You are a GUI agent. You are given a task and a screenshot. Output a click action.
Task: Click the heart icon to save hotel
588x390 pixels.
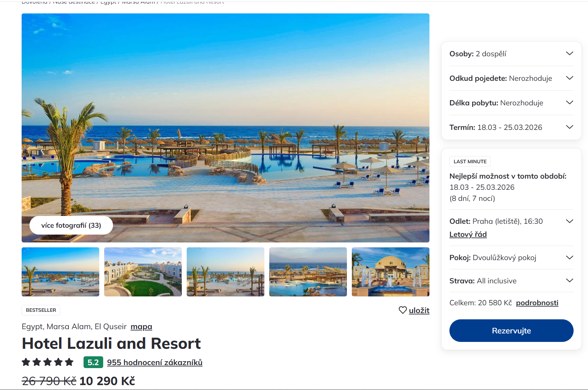click(403, 310)
